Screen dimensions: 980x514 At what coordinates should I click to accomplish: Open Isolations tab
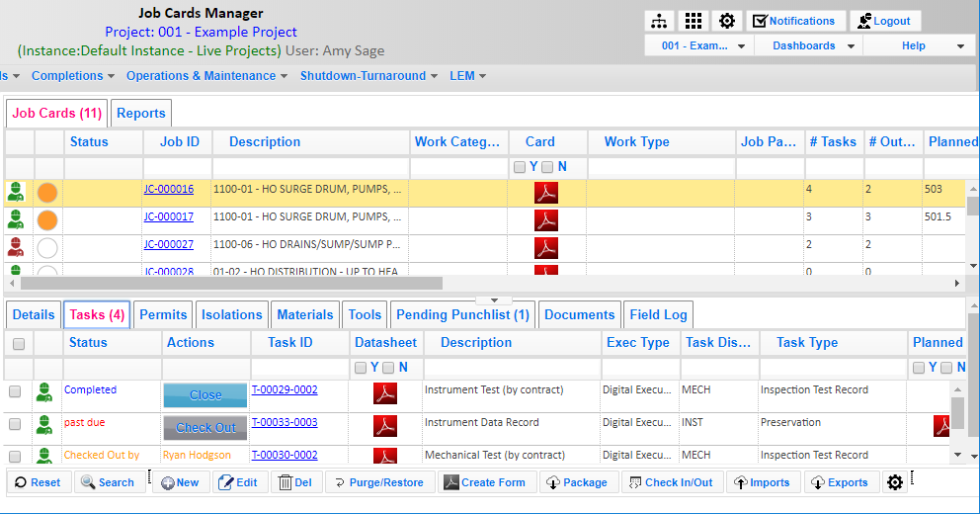coord(232,314)
